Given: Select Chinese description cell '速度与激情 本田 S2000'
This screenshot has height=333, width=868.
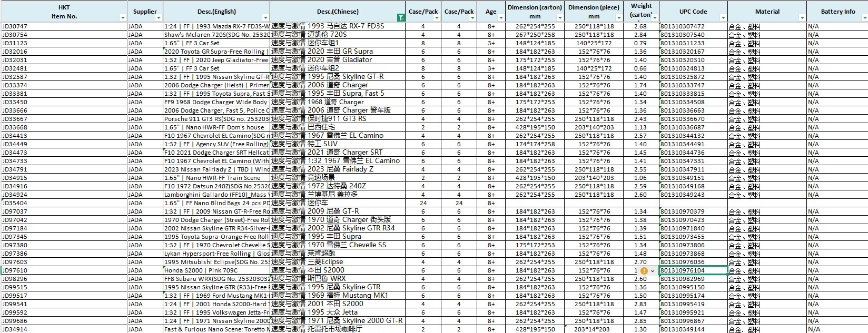Looking at the screenshot, I should [338, 270].
